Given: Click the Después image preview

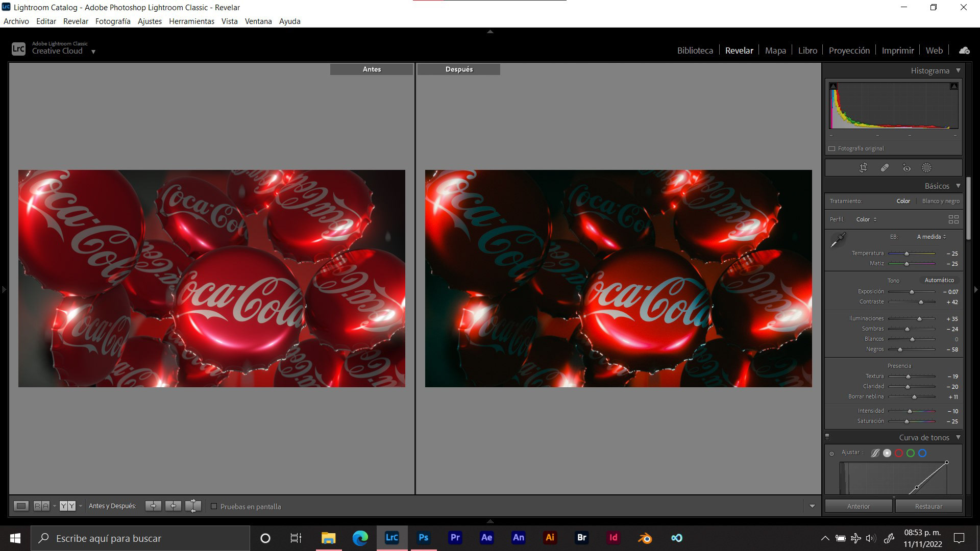Looking at the screenshot, I should coord(618,279).
